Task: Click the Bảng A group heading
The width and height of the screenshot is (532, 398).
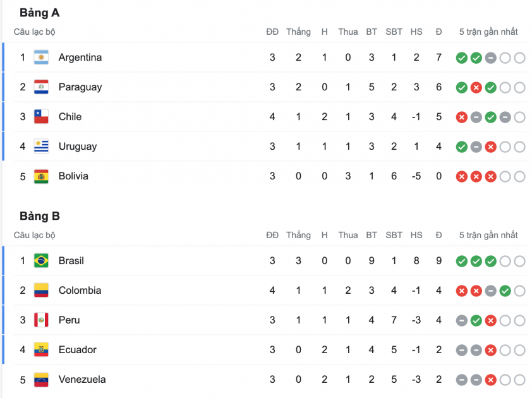Action: click(39, 13)
